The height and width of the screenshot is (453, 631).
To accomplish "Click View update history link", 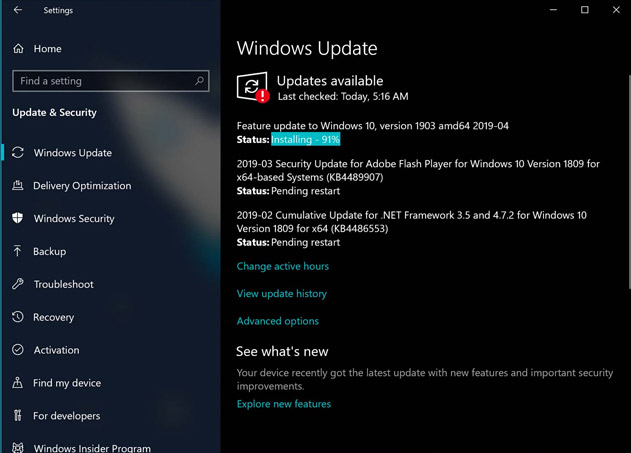I will pos(282,294).
